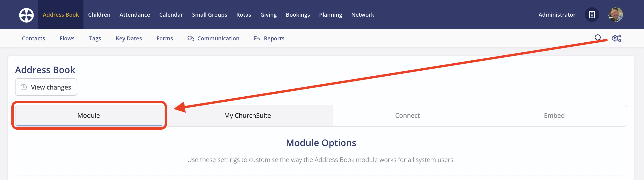Go to the Attendance module
This screenshot has height=180, width=644.
135,15
